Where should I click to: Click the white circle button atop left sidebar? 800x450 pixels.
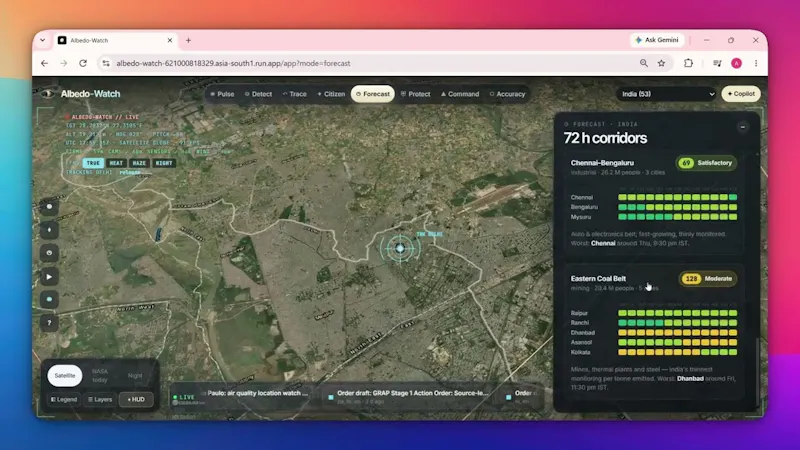49,207
